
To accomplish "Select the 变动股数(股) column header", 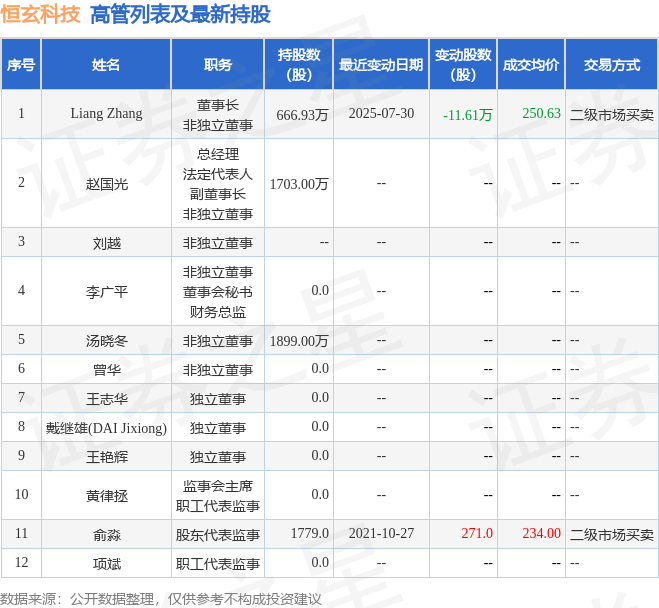I will pos(463,65).
